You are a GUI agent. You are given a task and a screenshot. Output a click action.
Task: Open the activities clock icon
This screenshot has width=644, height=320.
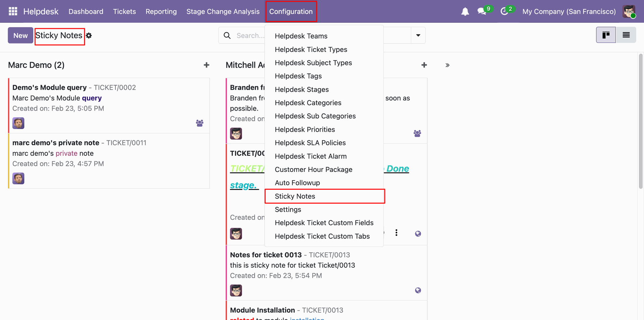point(504,11)
